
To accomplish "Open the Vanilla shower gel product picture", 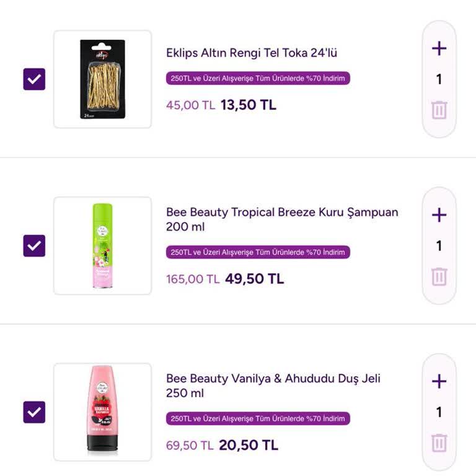I will click(102, 412).
